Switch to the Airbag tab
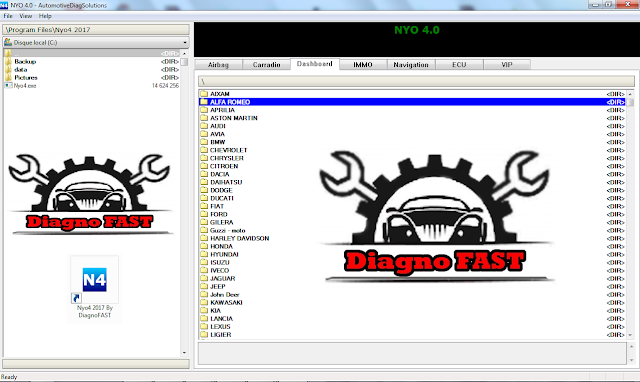Viewport: 640px width, 382px height. (x=218, y=64)
